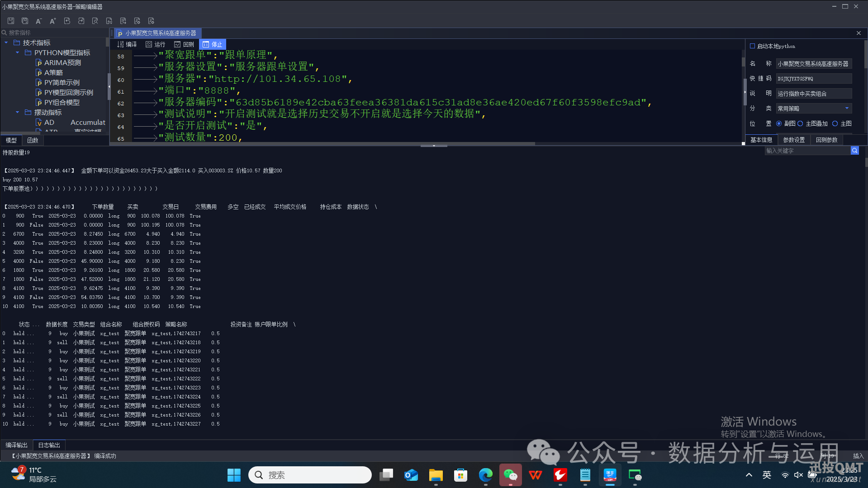The image size is (868, 488).
Task: Collapse the 摆动指标 folder arrow
Action: point(17,112)
